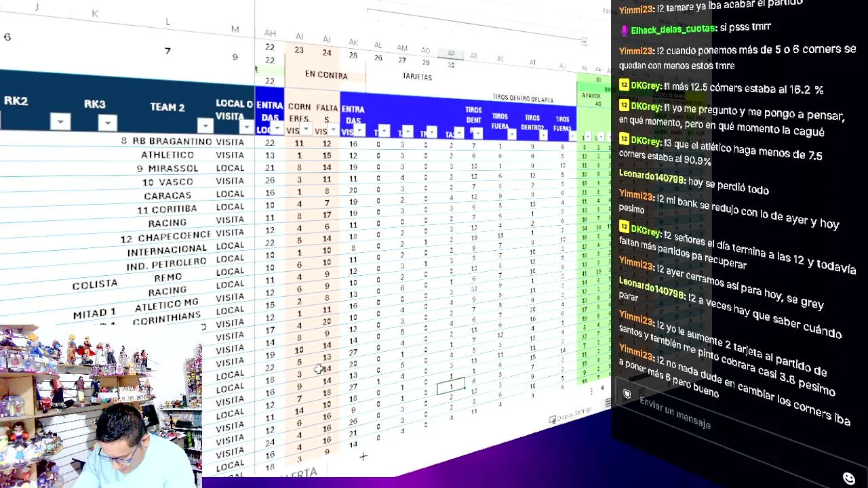The height and width of the screenshot is (488, 868).
Task: Open the ENTRADAS LOC filter dropdown
Action: click(x=277, y=129)
